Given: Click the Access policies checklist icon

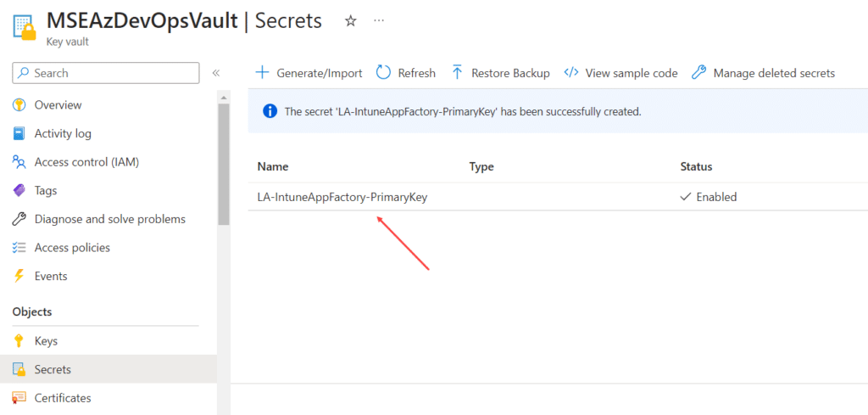Looking at the screenshot, I should [19, 248].
